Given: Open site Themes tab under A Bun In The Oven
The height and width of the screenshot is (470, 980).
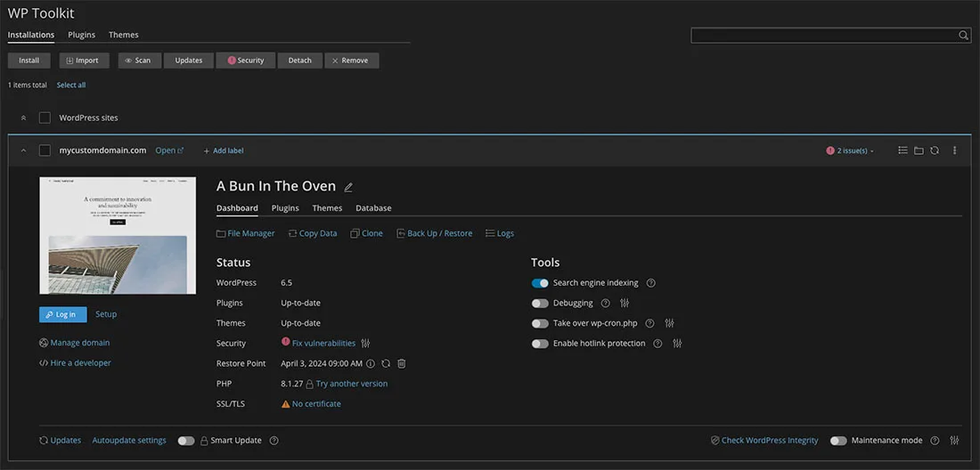Looking at the screenshot, I should tap(328, 207).
